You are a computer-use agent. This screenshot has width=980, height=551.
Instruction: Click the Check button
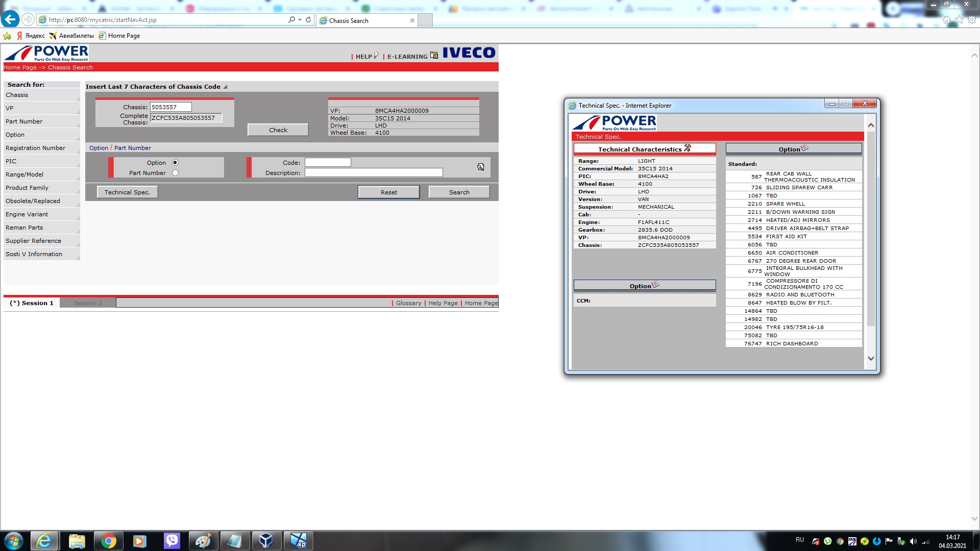coord(278,130)
